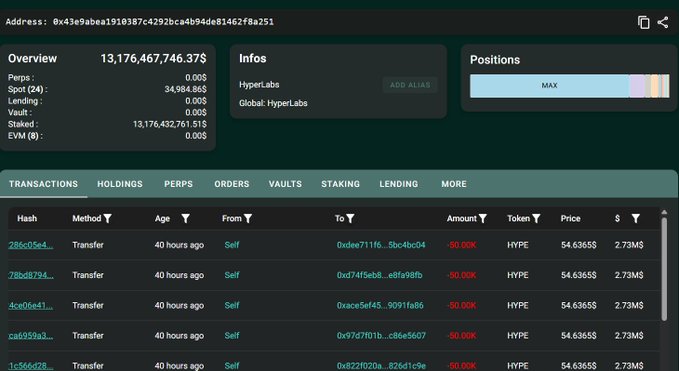Open the $ value column filter
Image resolution: width=679 pixels, height=371 pixels.
coord(635,219)
